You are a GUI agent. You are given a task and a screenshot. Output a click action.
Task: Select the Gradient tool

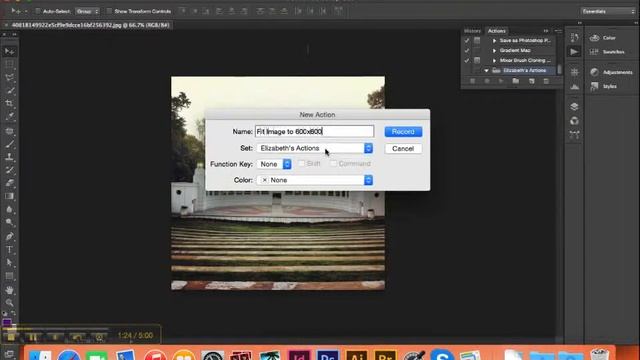tap(9, 196)
